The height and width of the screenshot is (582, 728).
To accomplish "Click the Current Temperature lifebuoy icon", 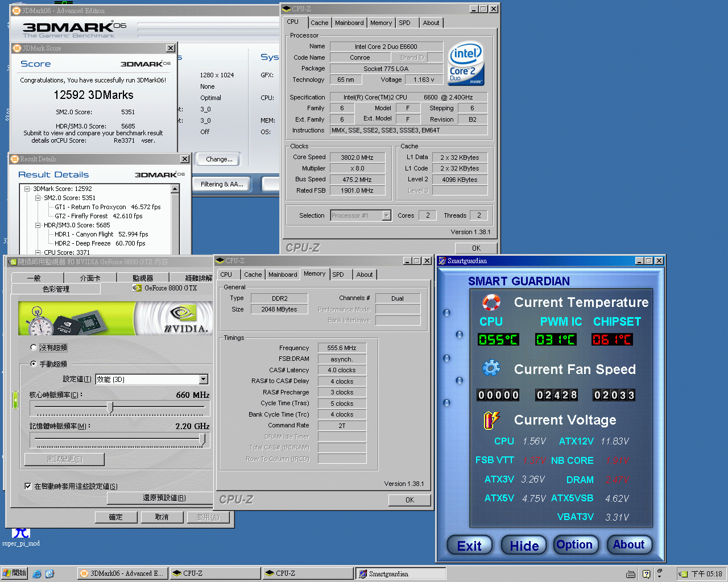I will 491,302.
